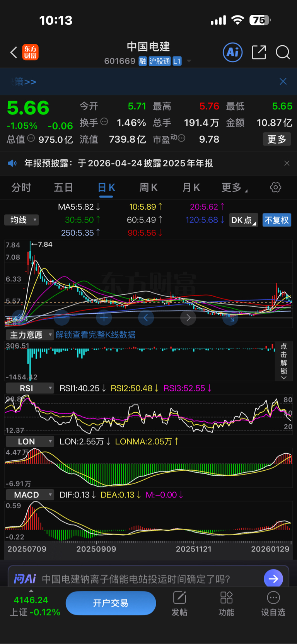Tap the MA5:5.82 value
This screenshot has width=297, height=644.
tap(79, 207)
